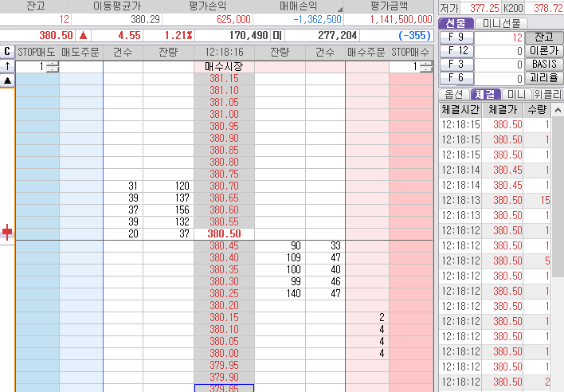
Task: Click the 380.00 price cell
Action: point(224,353)
